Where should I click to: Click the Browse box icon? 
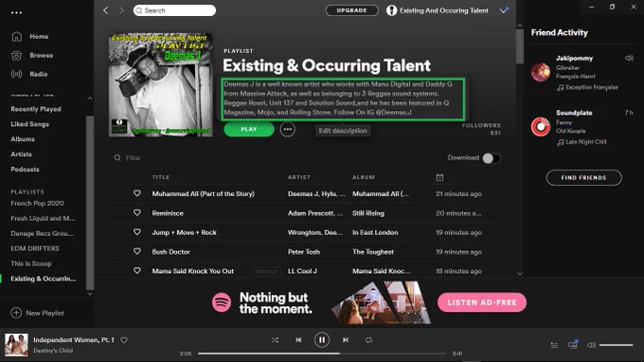(x=16, y=56)
